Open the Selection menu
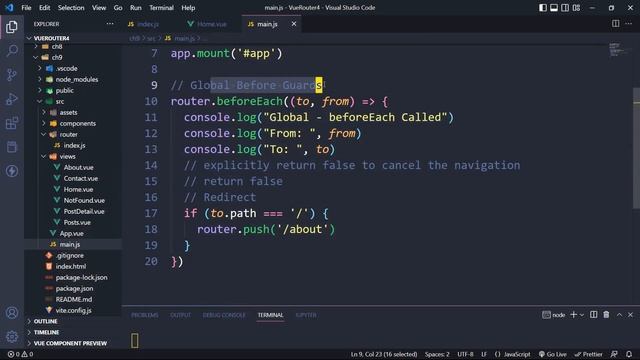Screen dimensions: 640x360 (71, 8)
